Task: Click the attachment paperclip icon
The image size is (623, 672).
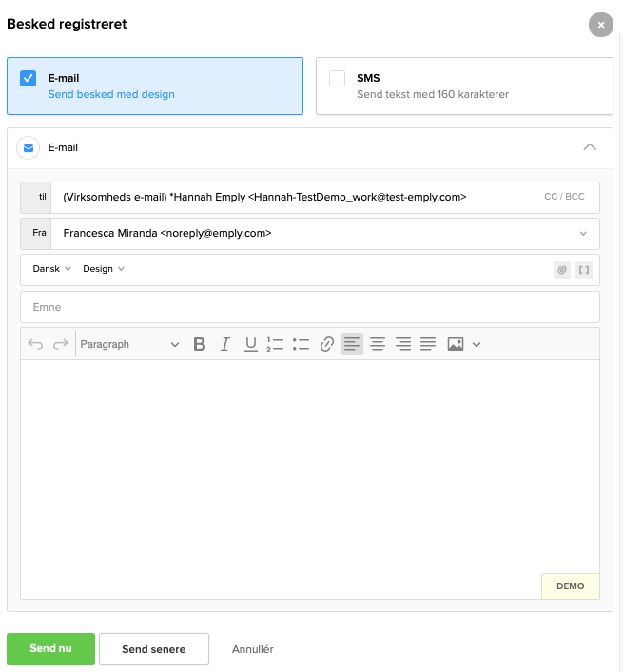Action: click(562, 270)
